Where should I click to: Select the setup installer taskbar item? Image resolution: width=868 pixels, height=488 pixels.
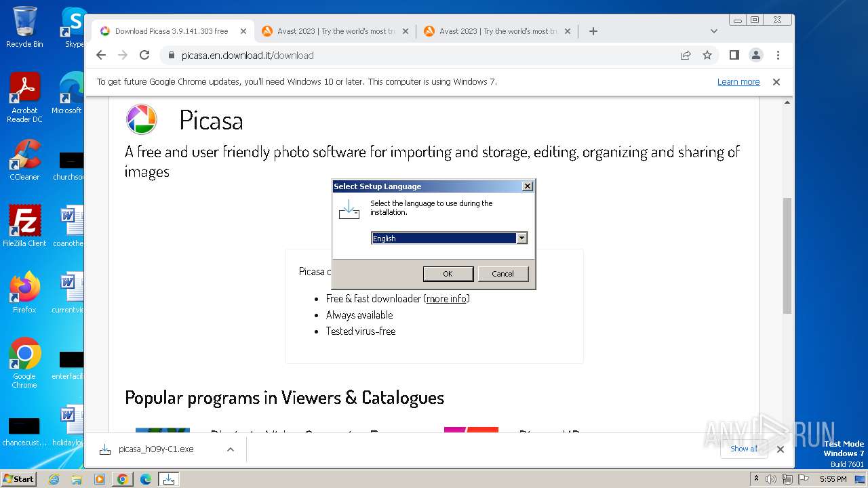click(168, 479)
